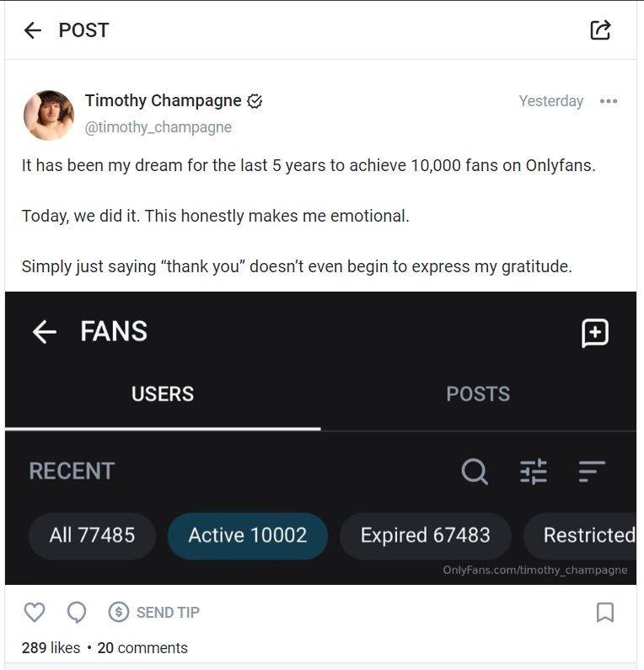Go back using the POST back arrow
Screen dimensions: 644x670
pyautogui.click(x=33, y=30)
